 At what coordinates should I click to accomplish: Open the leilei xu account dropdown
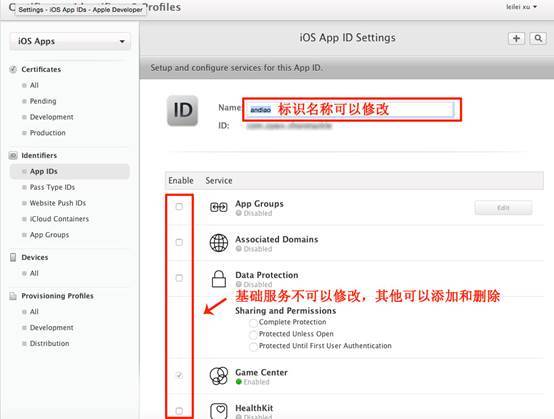[x=521, y=7]
